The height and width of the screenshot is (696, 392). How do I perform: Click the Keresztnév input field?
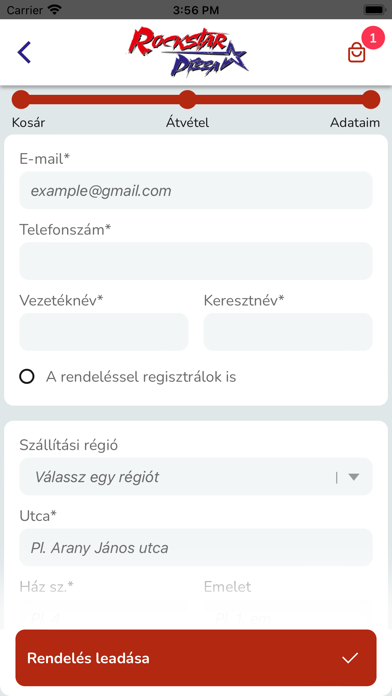click(288, 332)
